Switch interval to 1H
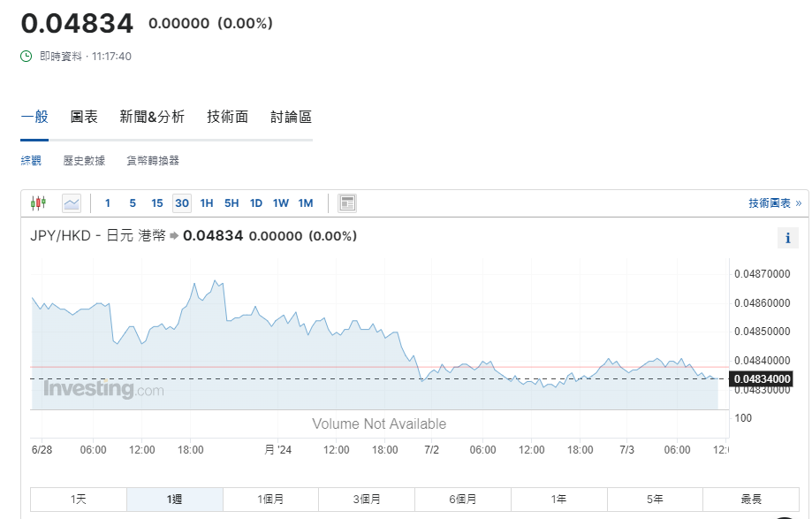This screenshot has width=812, height=519. coord(207,203)
